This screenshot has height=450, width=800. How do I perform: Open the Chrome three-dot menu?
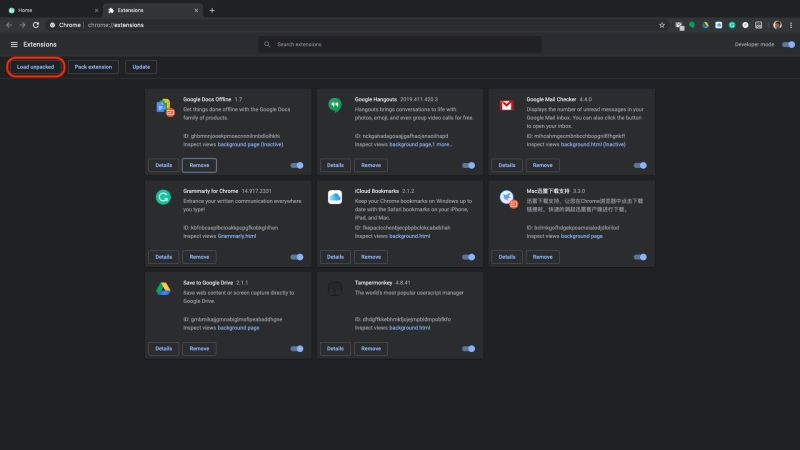tap(791, 25)
